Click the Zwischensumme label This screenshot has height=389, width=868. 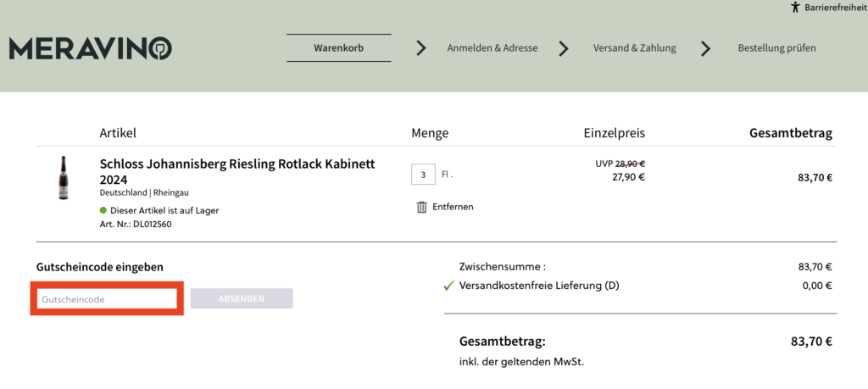click(x=503, y=267)
